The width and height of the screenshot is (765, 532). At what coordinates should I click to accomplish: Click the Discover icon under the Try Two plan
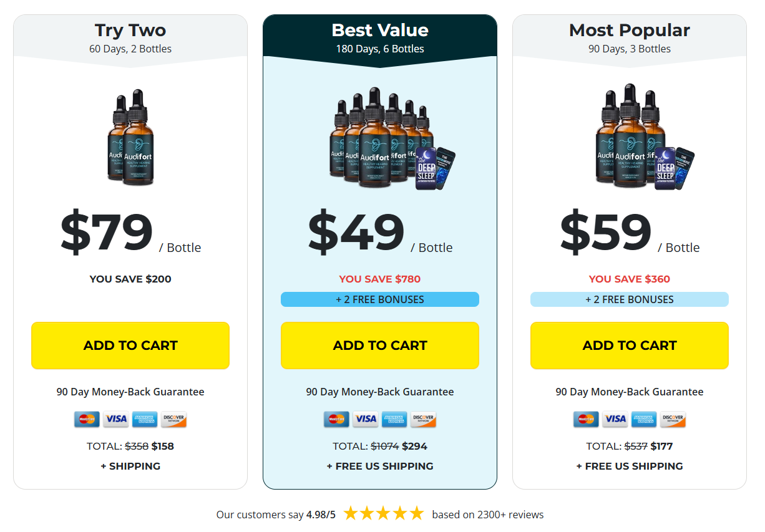click(x=173, y=419)
